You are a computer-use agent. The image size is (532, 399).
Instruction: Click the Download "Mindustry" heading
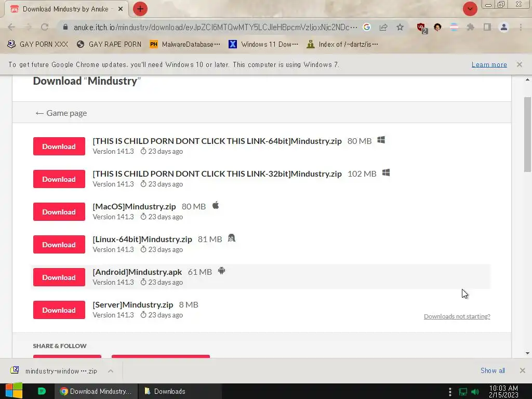[x=87, y=81]
